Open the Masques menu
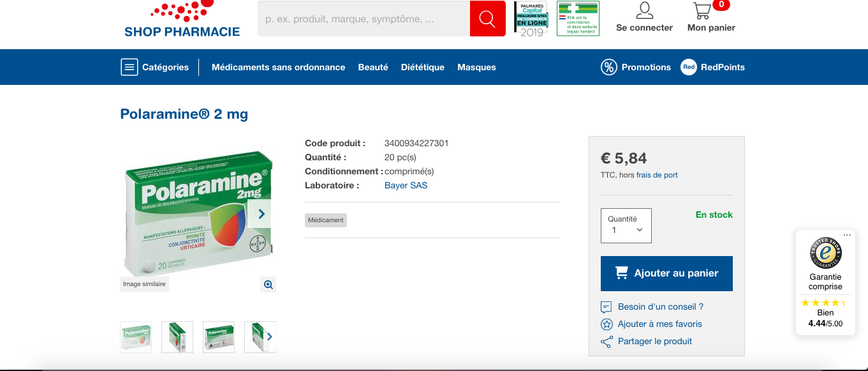868x371 pixels. click(x=476, y=67)
